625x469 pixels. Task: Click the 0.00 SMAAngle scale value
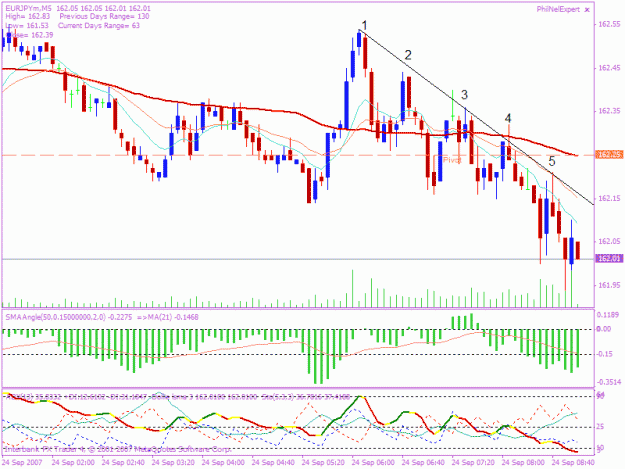tap(604, 329)
